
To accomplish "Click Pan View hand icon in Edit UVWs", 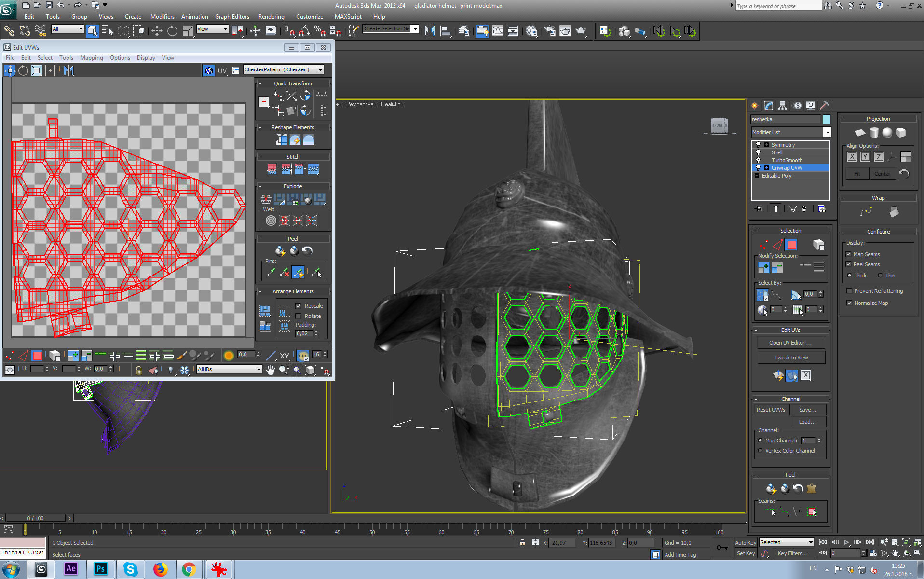I will click(x=270, y=370).
